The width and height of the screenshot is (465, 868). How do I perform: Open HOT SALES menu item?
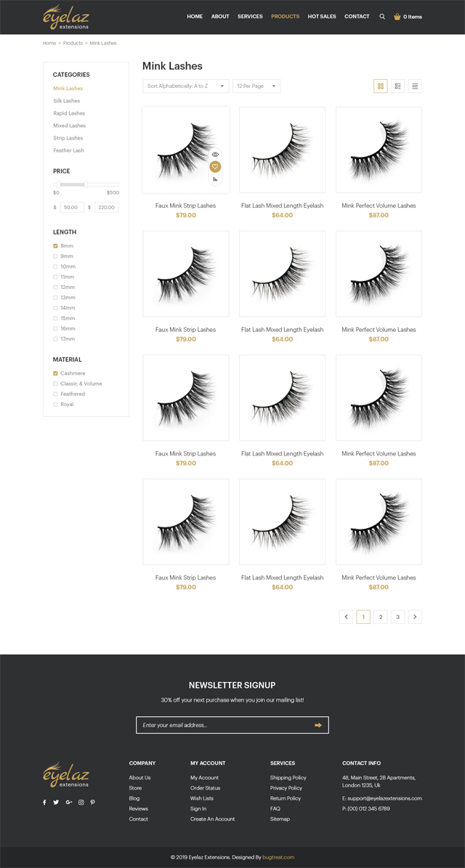322,17
